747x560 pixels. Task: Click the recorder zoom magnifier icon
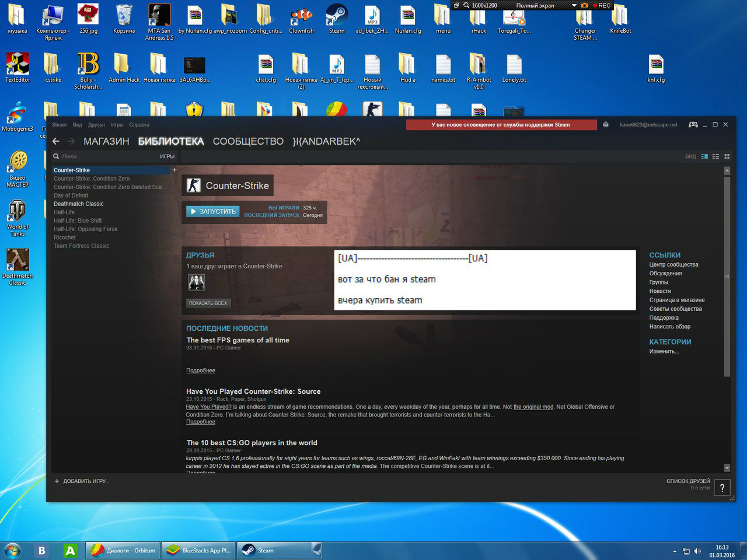(466, 5)
